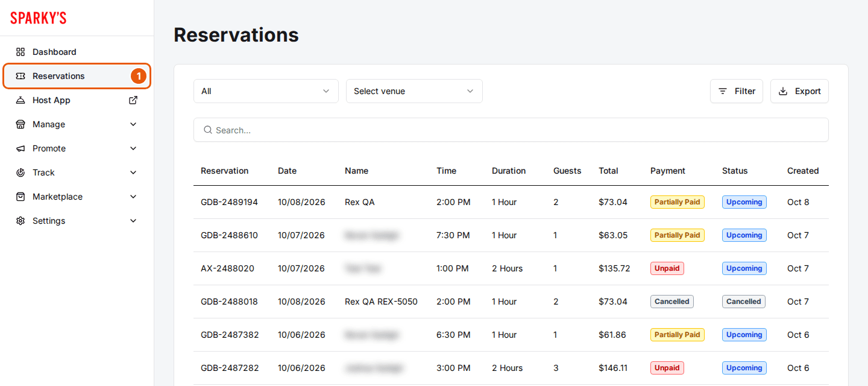Select Promote in the sidebar
The width and height of the screenshot is (868, 386).
[77, 148]
